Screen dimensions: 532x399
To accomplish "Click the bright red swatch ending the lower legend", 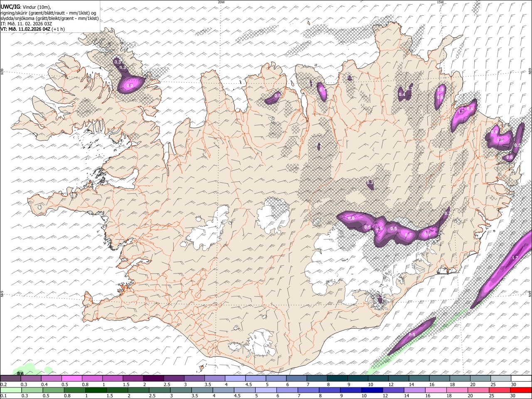I will pos(521,390).
